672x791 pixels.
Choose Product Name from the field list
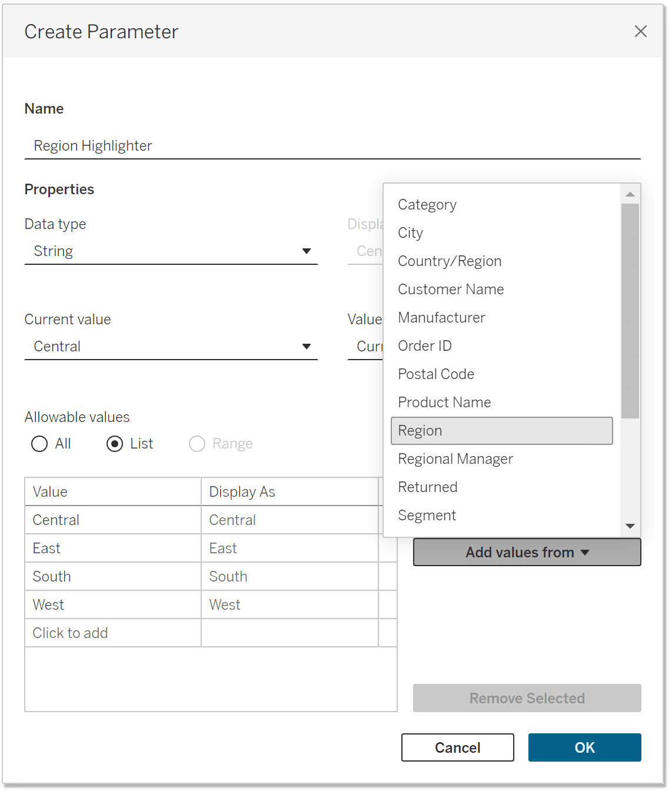502,403
